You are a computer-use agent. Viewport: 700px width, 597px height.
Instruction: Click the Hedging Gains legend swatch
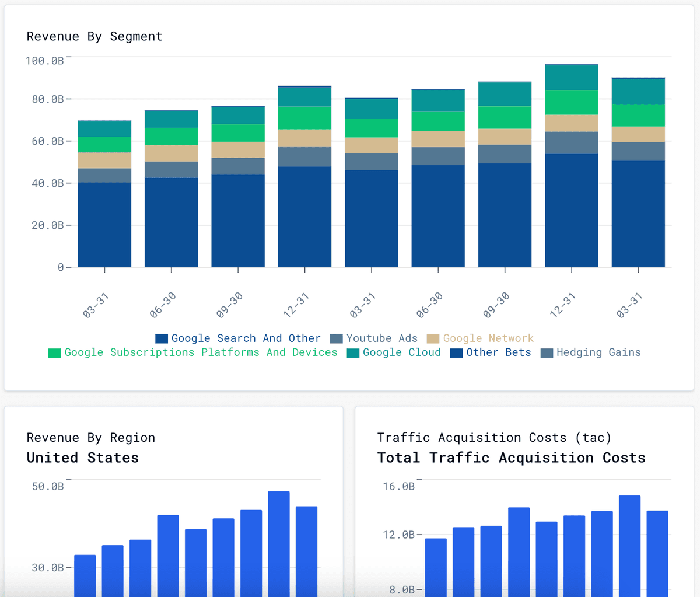pyautogui.click(x=547, y=352)
